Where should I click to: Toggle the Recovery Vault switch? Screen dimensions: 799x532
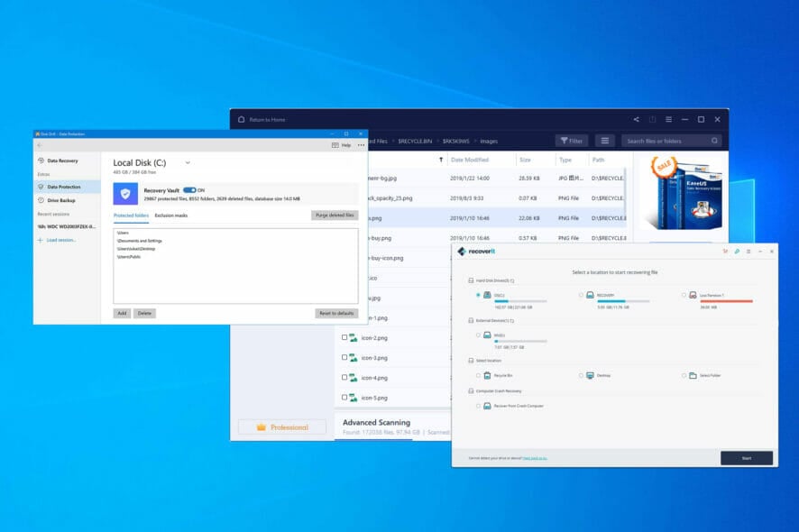[189, 190]
